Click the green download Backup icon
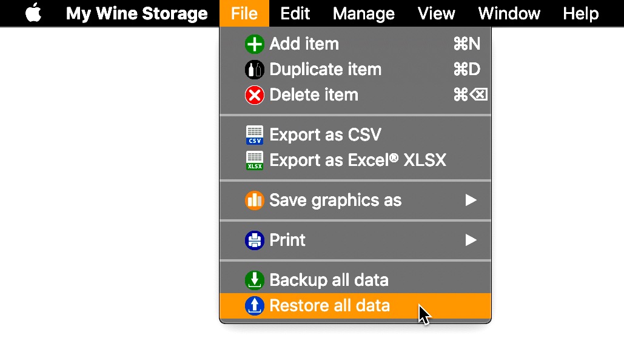Viewport: 624px width, 364px height. (x=254, y=280)
